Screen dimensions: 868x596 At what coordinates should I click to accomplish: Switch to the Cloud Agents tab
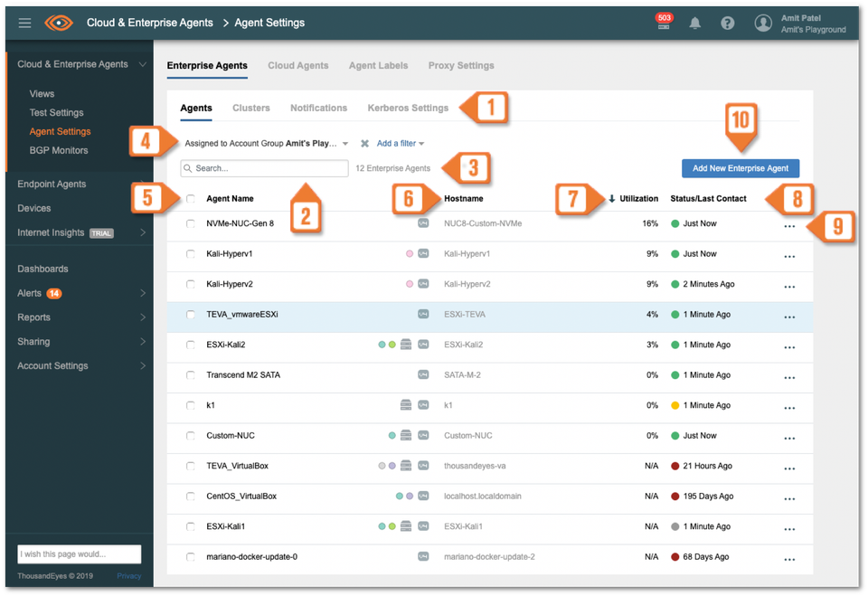pyautogui.click(x=297, y=66)
